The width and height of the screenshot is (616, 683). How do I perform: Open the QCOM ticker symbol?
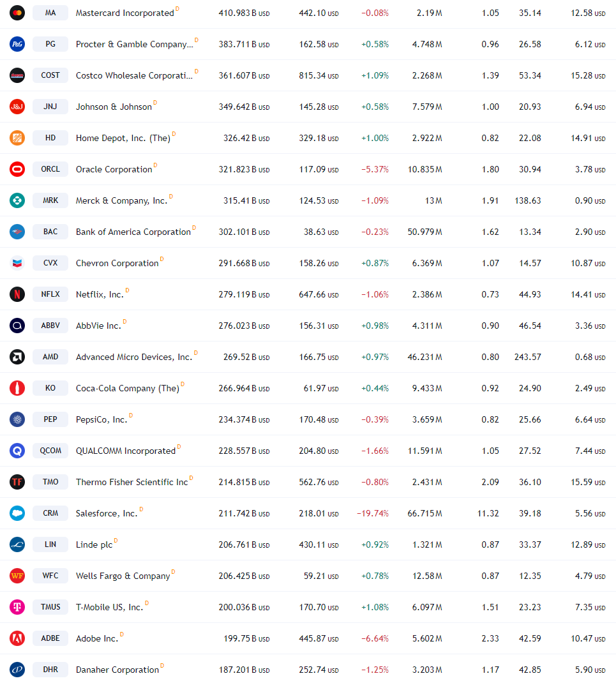[x=50, y=451]
